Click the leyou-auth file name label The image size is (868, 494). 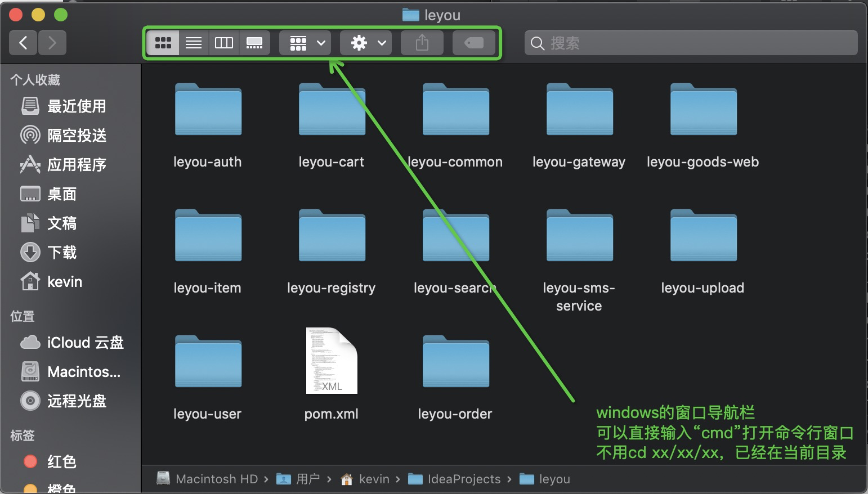click(x=208, y=162)
